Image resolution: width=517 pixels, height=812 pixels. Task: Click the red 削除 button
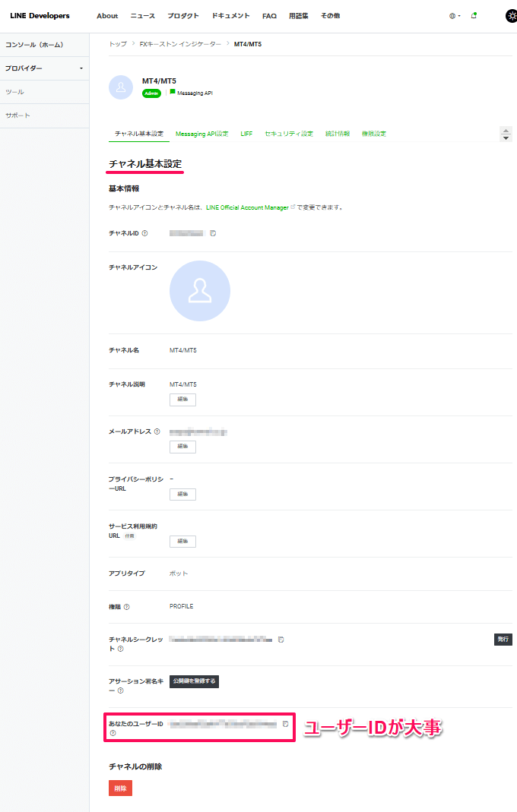point(120,788)
